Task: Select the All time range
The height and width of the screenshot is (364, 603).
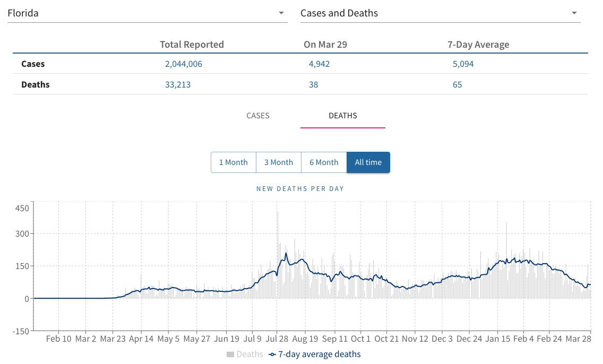Action: tap(368, 162)
